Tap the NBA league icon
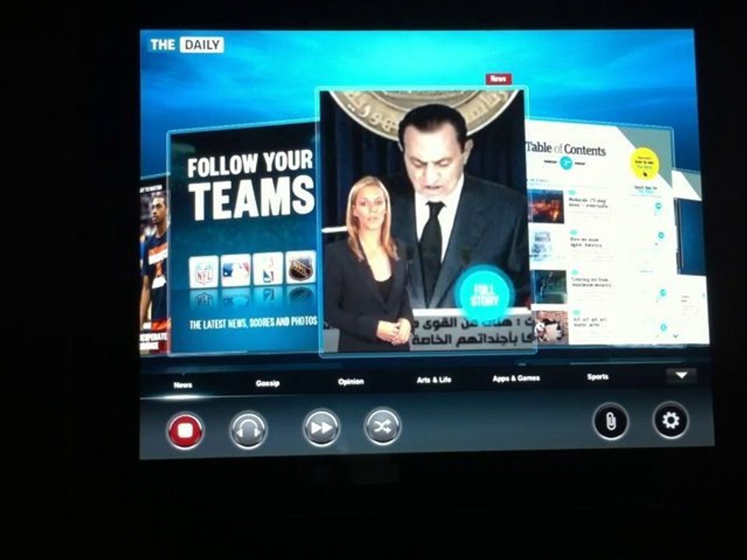The image size is (747, 560). tap(268, 268)
